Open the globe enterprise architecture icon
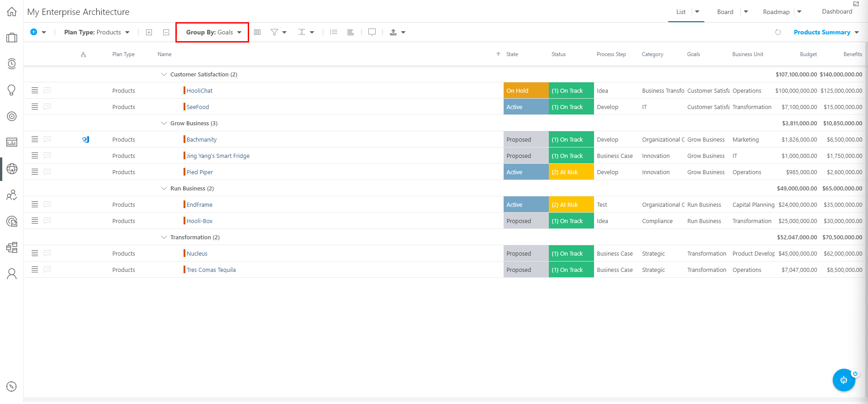The image size is (868, 404). tap(12, 169)
